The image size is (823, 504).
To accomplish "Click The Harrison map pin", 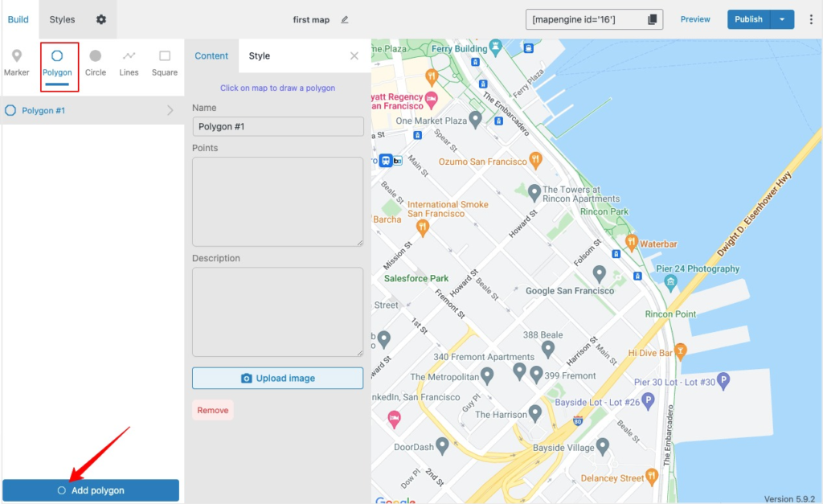I will pyautogui.click(x=534, y=413).
